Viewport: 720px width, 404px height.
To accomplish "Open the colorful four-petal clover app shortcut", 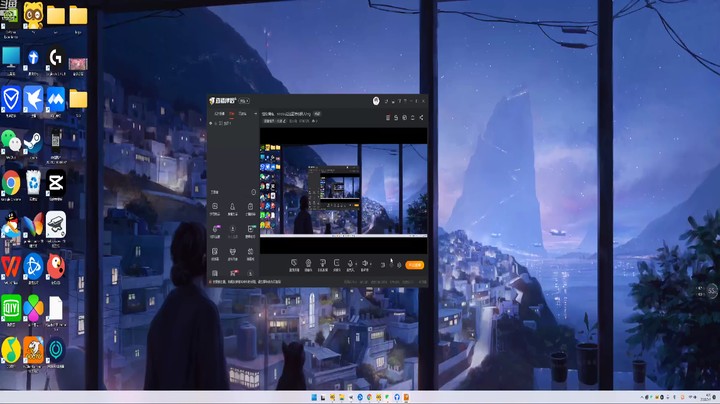I will point(33,308).
